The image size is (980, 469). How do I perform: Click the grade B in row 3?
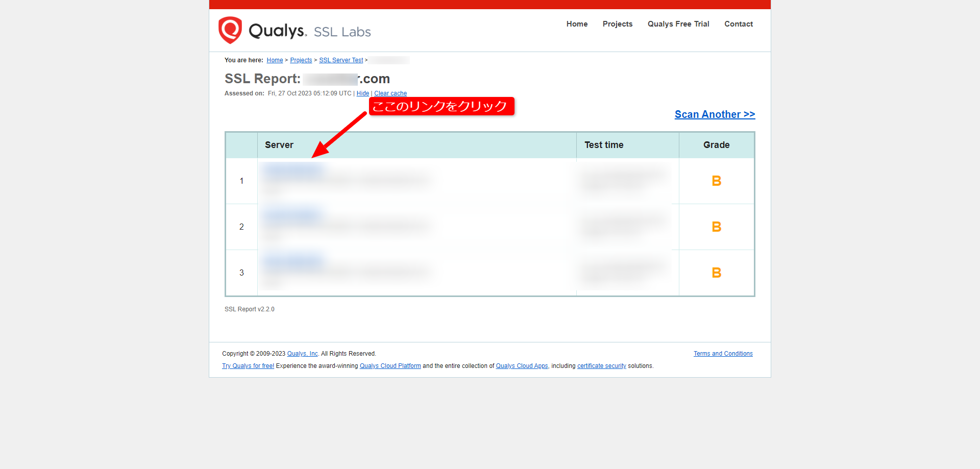[x=717, y=273]
